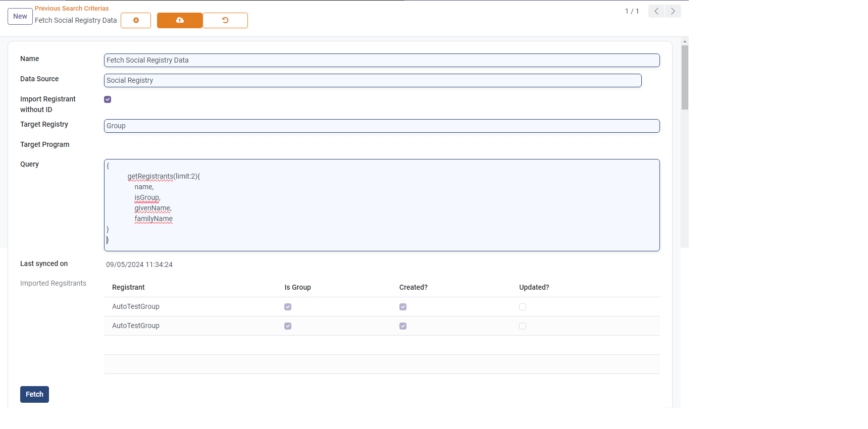Open the Target Registry dropdown
Screen dimensions: 868x429
coord(381,126)
